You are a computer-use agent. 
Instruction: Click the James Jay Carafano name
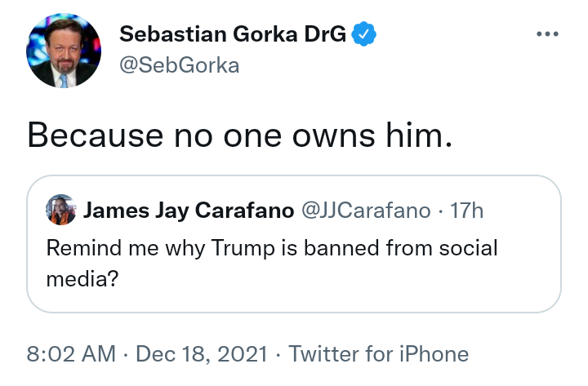pyautogui.click(x=189, y=211)
